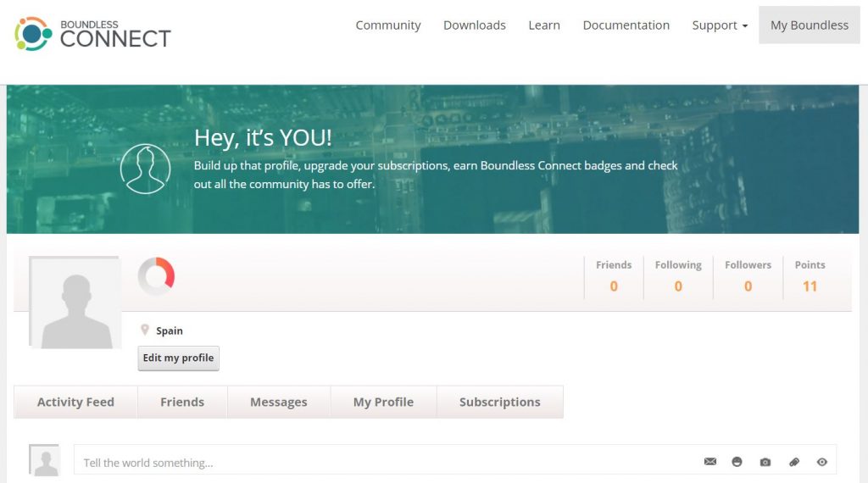Open the Subscriptions tab
The height and width of the screenshot is (483, 868).
coord(499,402)
